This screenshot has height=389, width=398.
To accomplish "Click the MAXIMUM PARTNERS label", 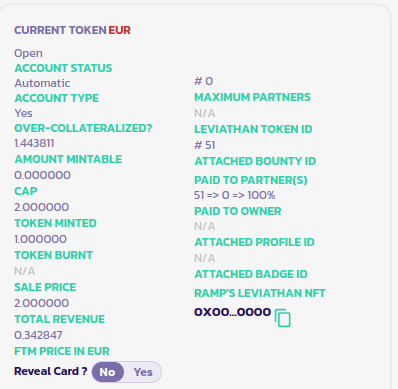I will [252, 97].
